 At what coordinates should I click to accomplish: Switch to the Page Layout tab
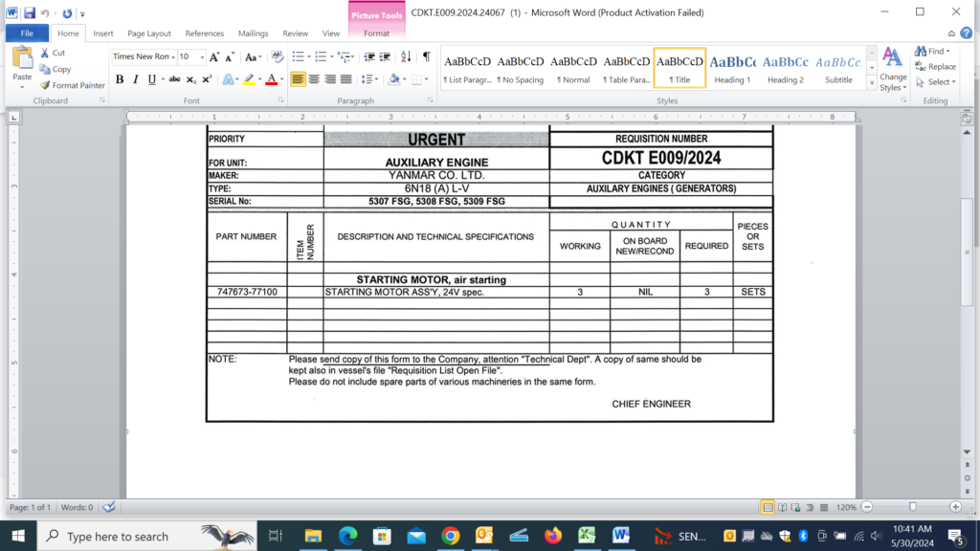tap(149, 33)
